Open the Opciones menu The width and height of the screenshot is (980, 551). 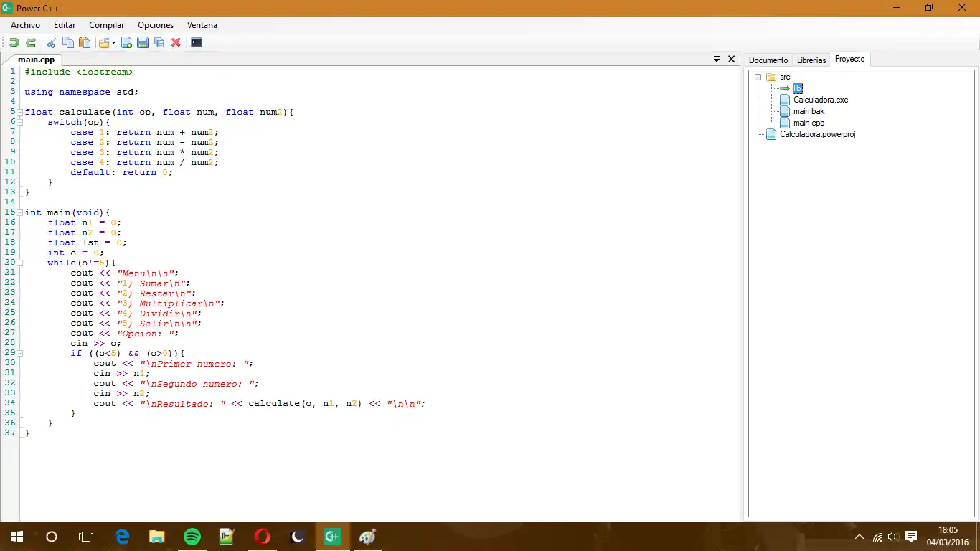click(x=156, y=25)
